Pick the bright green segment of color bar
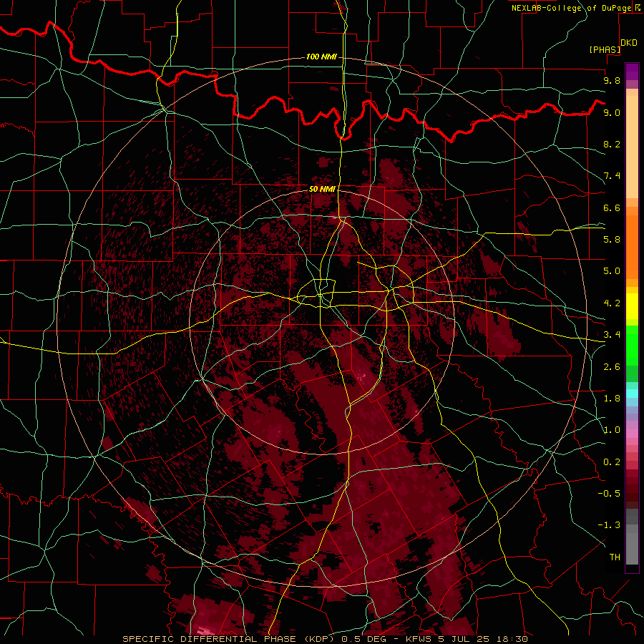Viewport: 644px width, 644px height. pos(632,346)
